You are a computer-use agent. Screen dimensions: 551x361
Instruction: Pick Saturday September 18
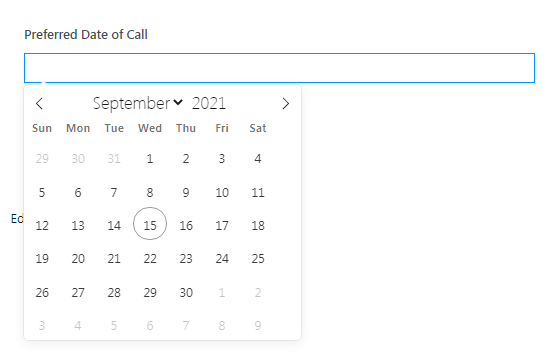[258, 225]
